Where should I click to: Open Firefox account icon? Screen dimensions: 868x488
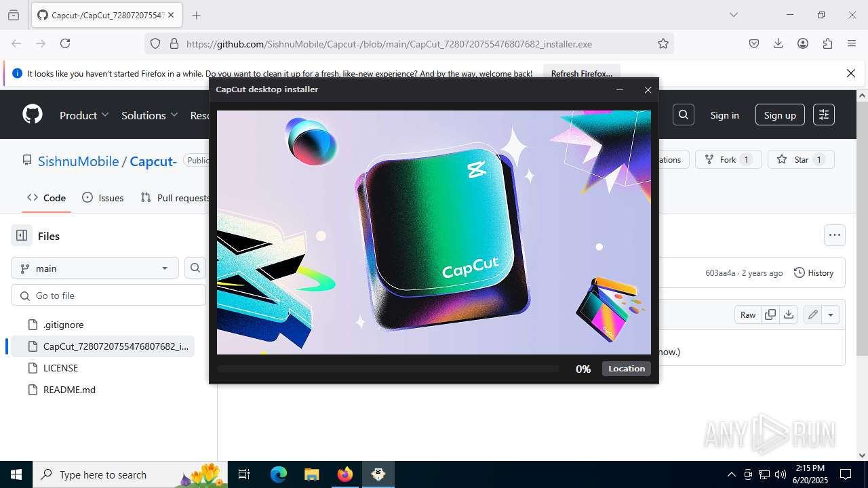pyautogui.click(x=803, y=43)
